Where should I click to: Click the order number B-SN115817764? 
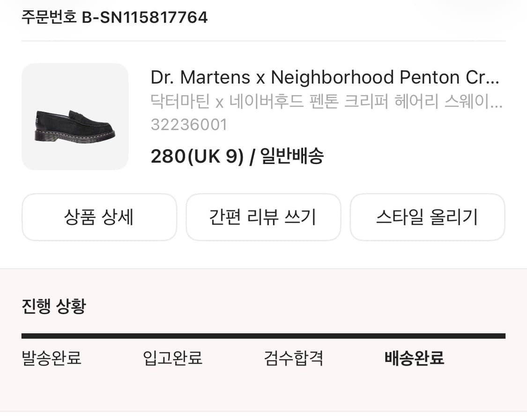click(x=145, y=17)
